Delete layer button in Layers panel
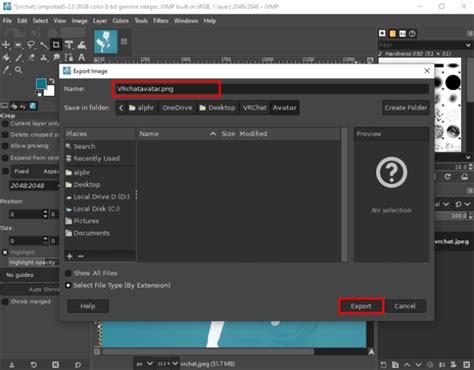This screenshot has width=474, height=370. [467, 365]
